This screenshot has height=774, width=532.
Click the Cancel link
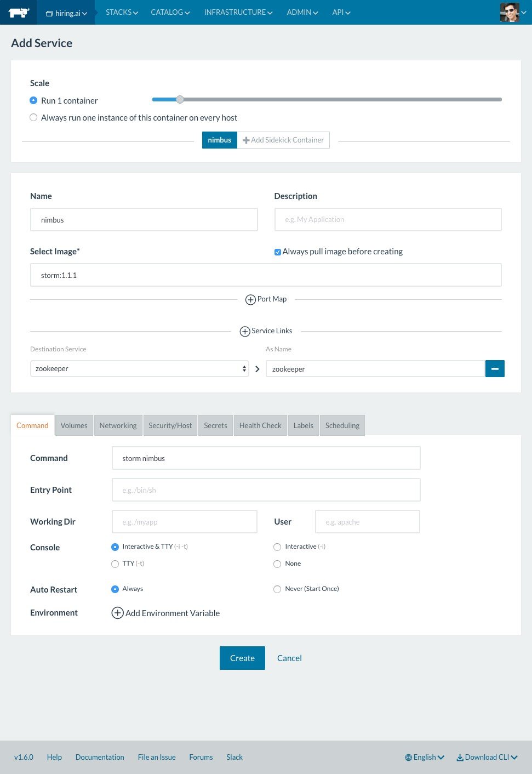tap(289, 658)
